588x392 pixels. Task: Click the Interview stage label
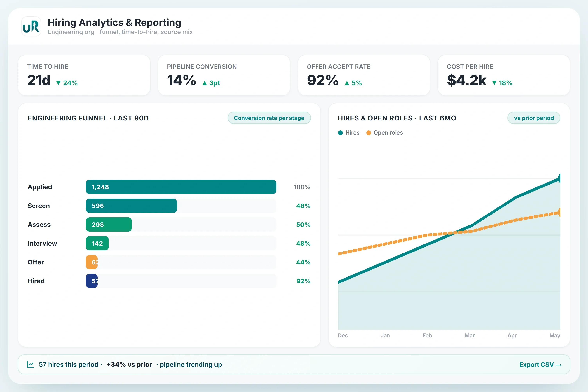click(42, 243)
